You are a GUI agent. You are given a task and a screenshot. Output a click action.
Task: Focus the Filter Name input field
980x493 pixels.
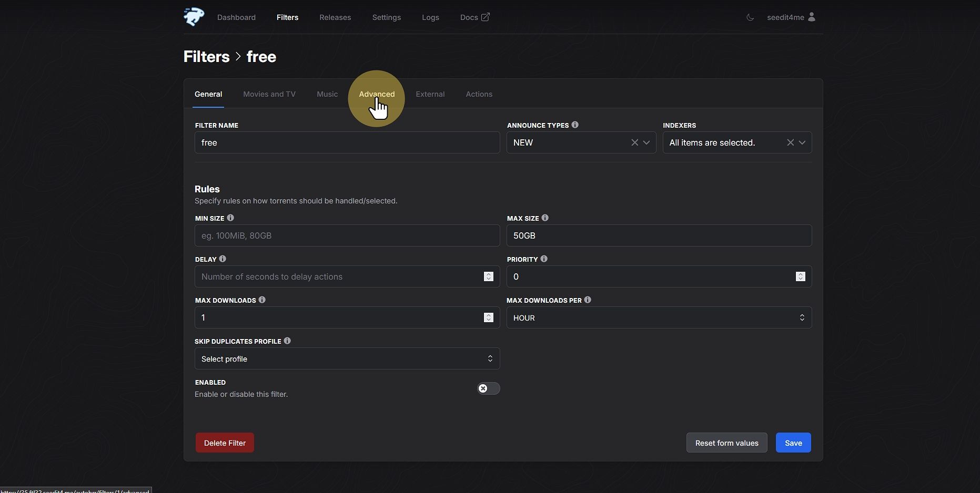347,142
